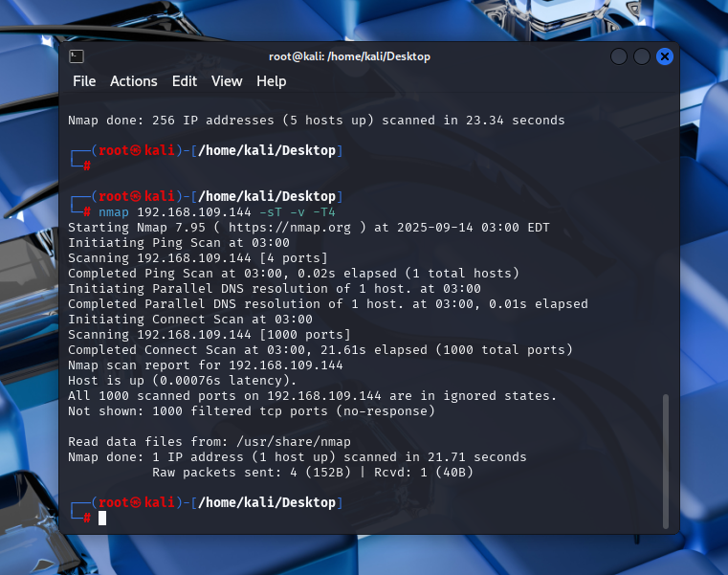Click the skull symbol in the bottom prompt

point(135,502)
